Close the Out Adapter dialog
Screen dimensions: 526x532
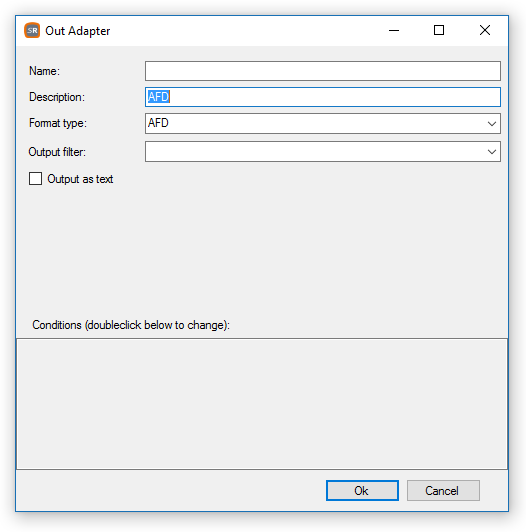[485, 31]
